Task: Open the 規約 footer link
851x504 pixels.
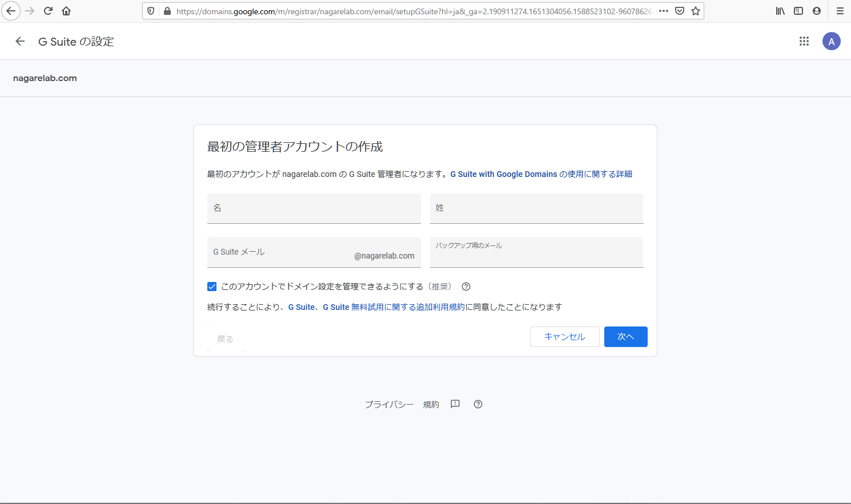Action: coord(431,404)
